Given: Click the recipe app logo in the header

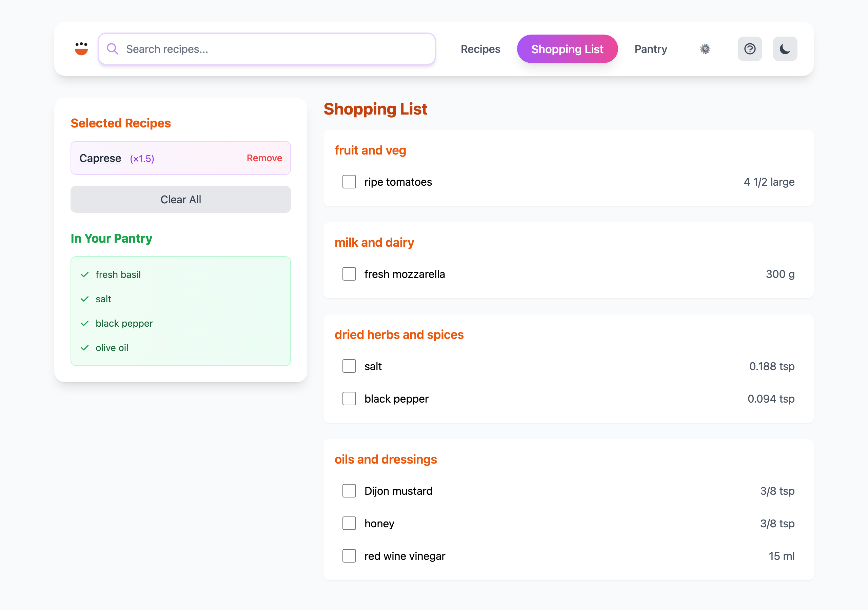Looking at the screenshot, I should [x=81, y=48].
